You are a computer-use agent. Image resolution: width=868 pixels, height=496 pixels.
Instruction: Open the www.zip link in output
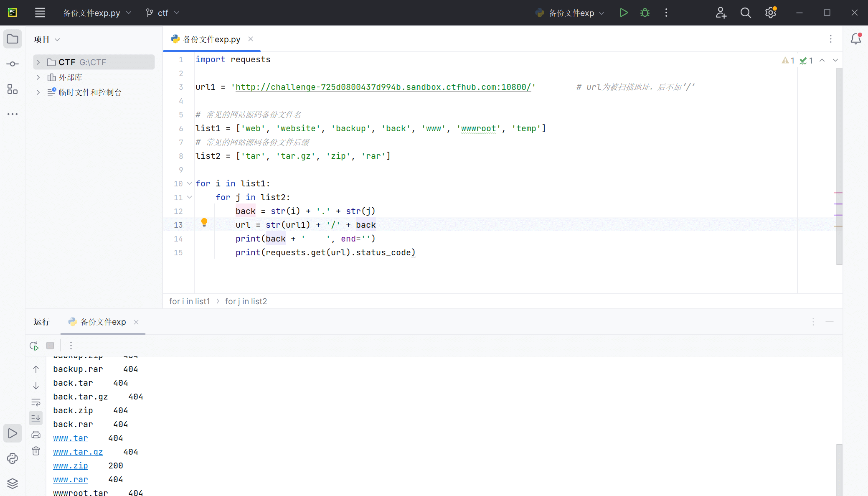71,466
